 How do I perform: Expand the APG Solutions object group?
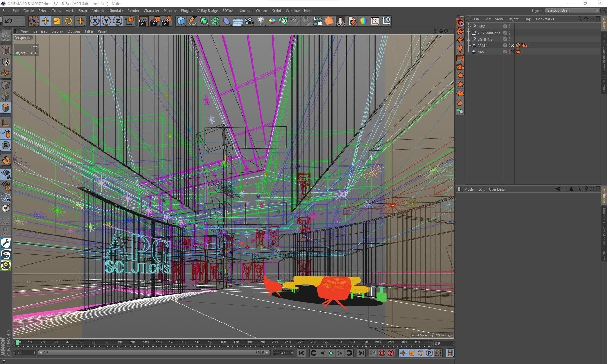(x=469, y=33)
